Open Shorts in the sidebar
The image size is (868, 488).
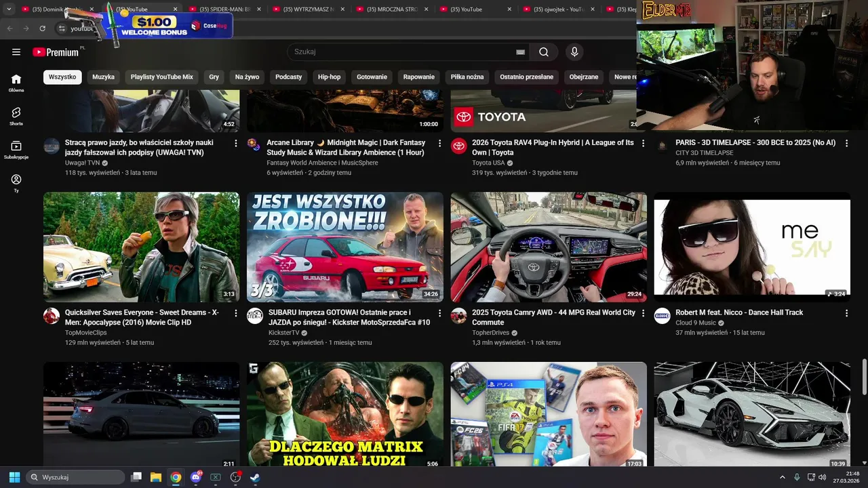tap(16, 116)
